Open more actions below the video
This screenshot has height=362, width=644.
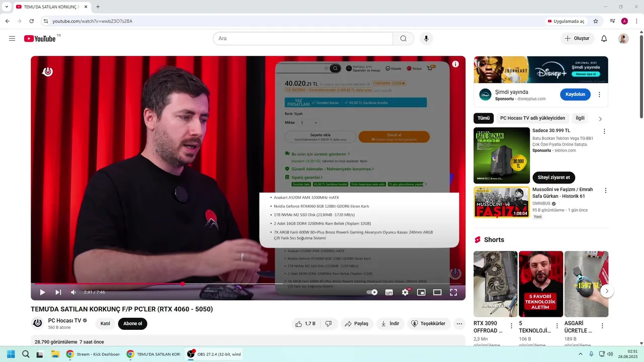point(459,324)
